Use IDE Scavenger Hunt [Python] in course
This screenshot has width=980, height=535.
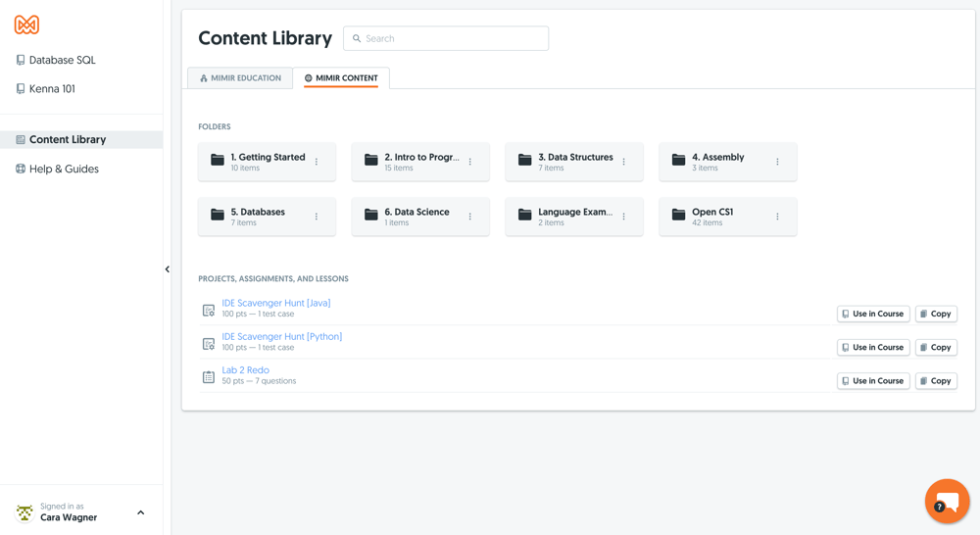[873, 348]
